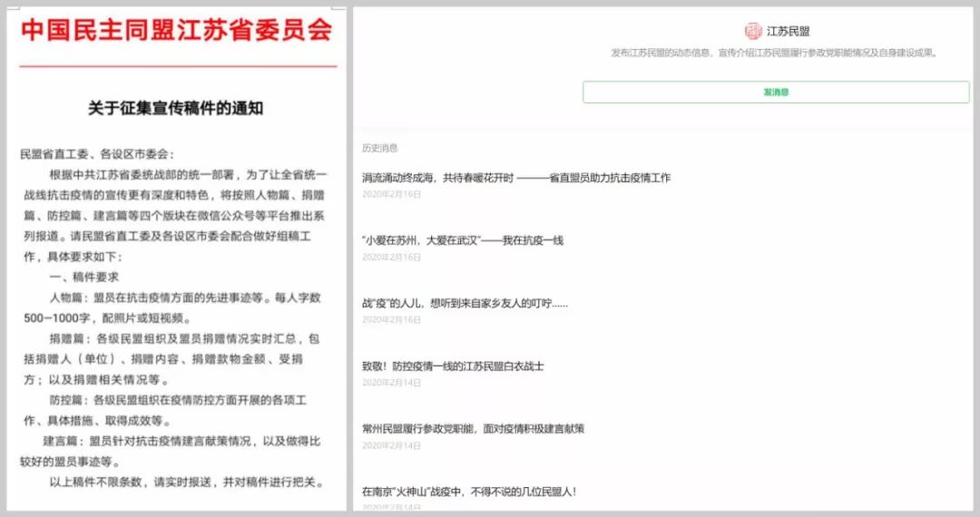Click the red header 中国民主同盟江苏省委员会
980x517 pixels.
(177, 31)
